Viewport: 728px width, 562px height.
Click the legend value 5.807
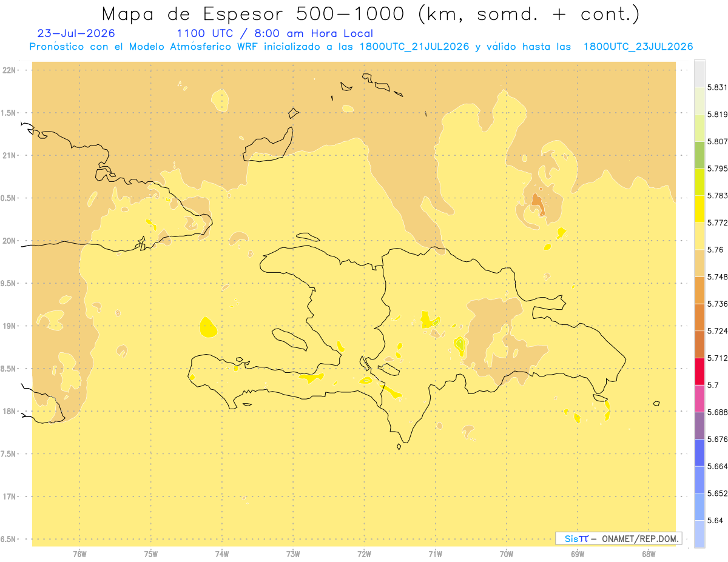[717, 141]
